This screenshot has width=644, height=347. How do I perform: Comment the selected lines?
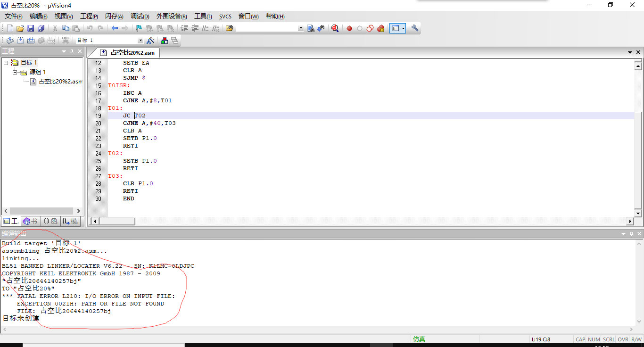205,28
